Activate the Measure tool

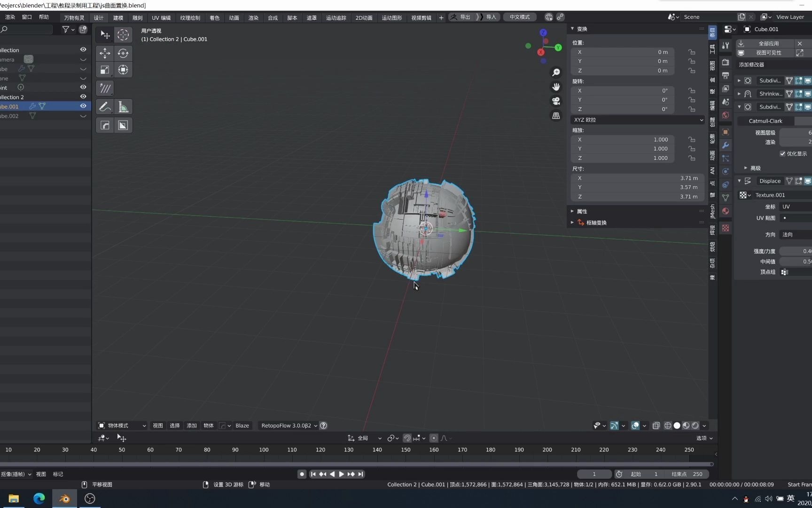pyautogui.click(x=123, y=107)
